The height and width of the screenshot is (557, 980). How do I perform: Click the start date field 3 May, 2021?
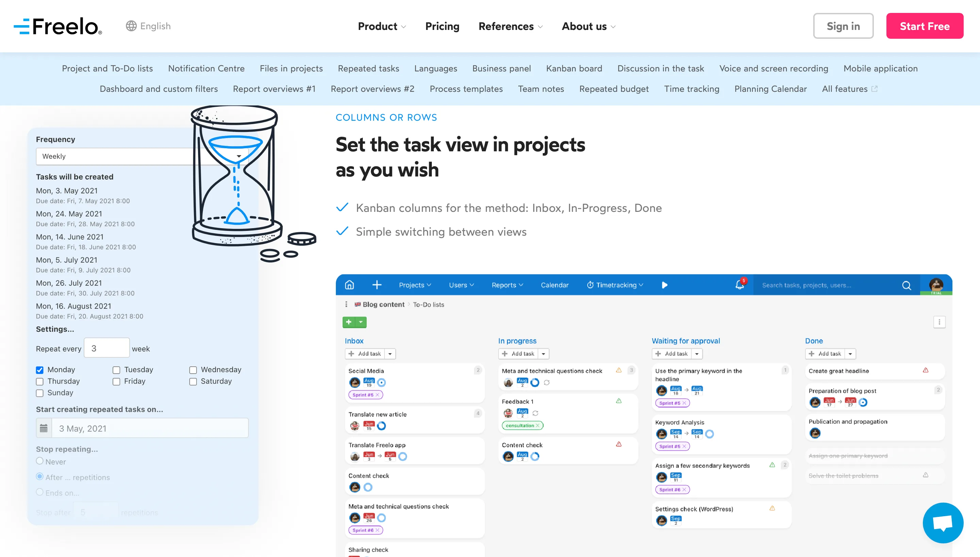tap(150, 428)
